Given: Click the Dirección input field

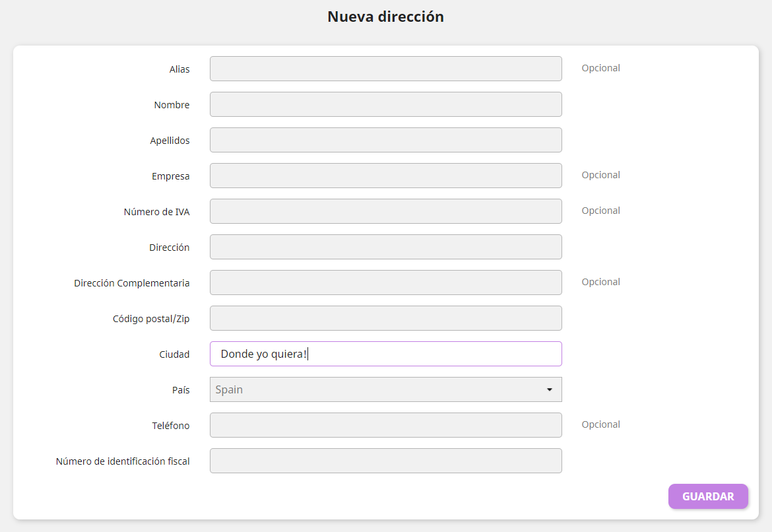Looking at the screenshot, I should (x=385, y=247).
